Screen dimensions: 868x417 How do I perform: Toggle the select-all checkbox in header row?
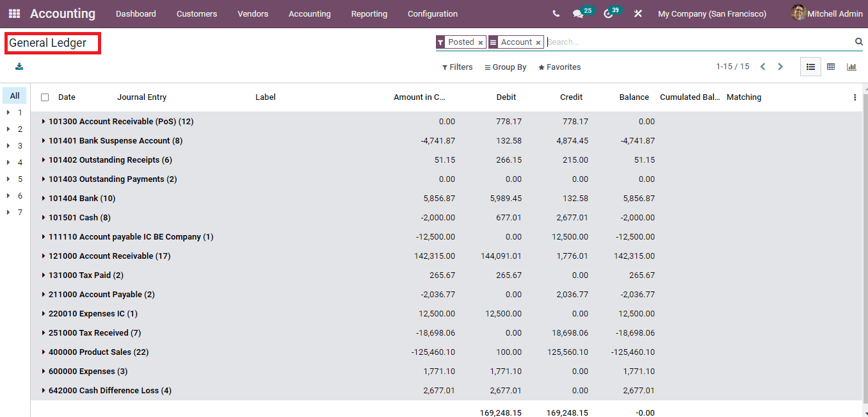pos(44,97)
